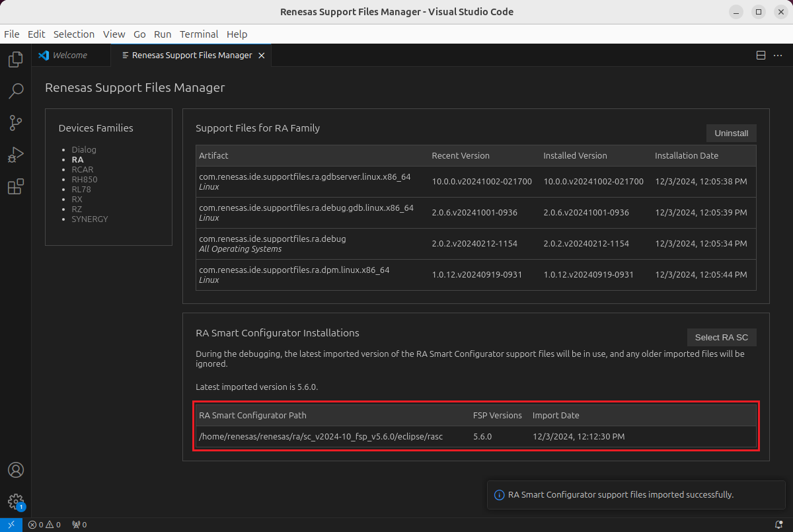
Task: Select the RL78 device family
Action: 81,190
